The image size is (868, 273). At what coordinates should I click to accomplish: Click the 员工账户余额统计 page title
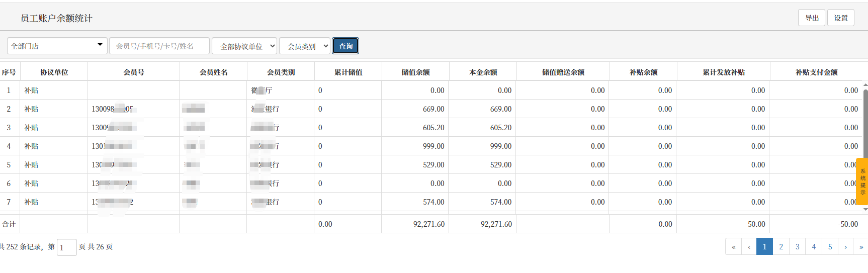click(x=56, y=18)
